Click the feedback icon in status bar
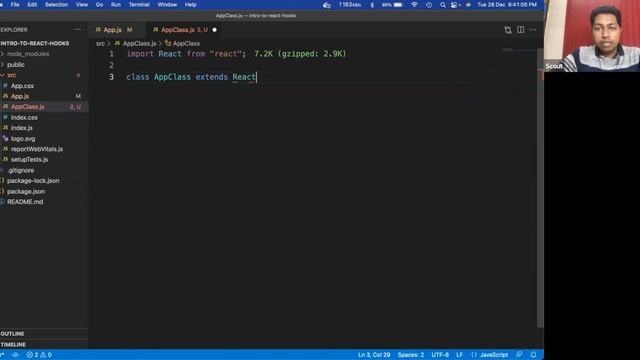Screen dimensions: 640x360 tap(519, 355)
